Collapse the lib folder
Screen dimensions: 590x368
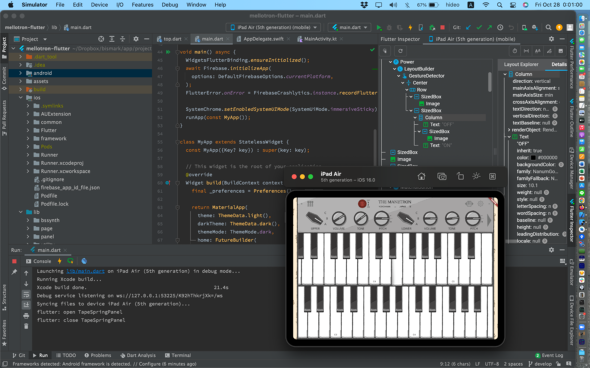point(21,212)
